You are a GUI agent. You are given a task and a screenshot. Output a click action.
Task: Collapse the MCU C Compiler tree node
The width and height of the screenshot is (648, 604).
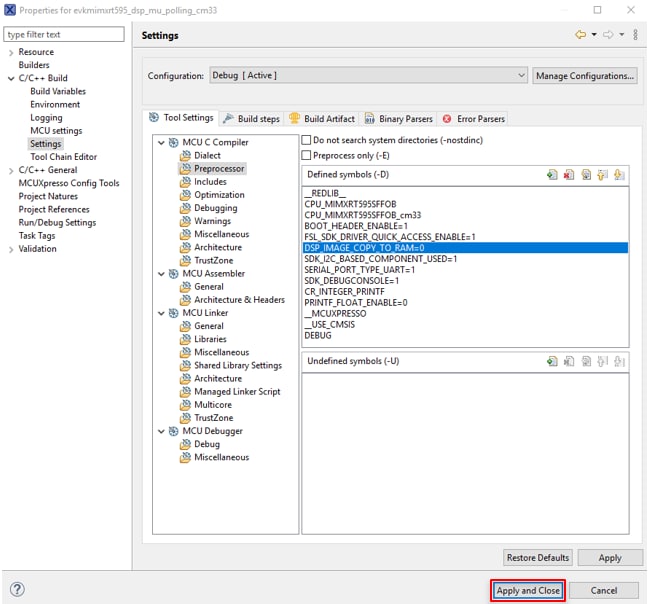click(x=159, y=143)
